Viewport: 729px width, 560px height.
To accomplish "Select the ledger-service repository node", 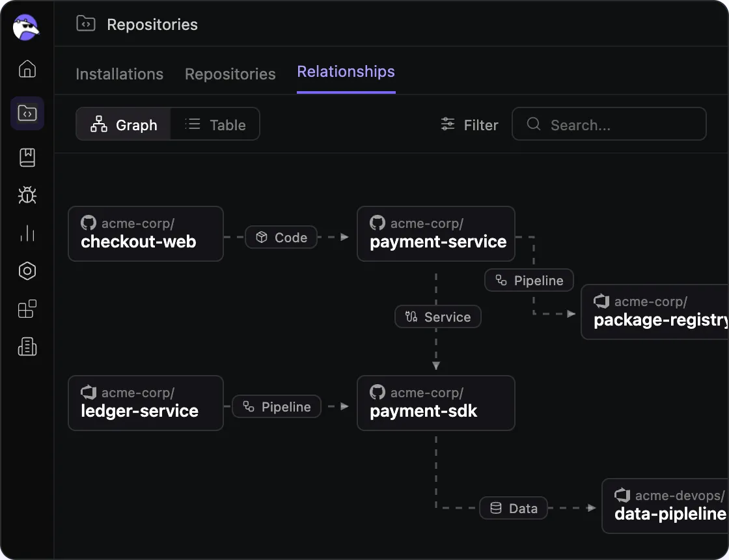I will pos(146,403).
